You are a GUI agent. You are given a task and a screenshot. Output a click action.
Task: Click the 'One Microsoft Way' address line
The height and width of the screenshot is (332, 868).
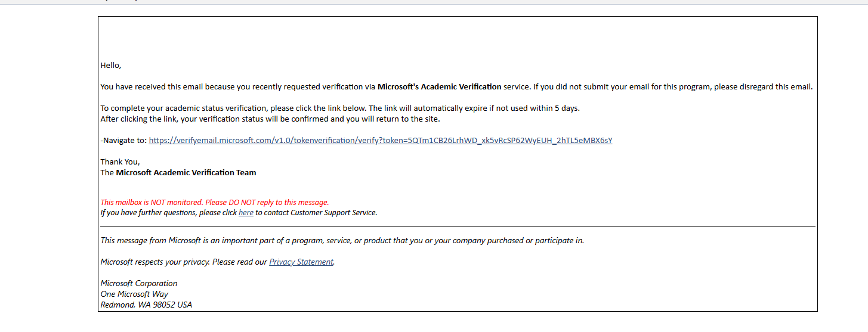pos(134,294)
